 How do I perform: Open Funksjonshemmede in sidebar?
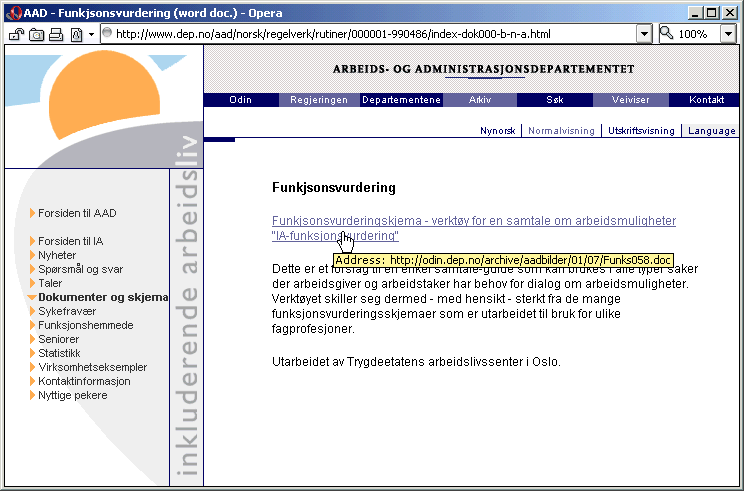[85, 325]
